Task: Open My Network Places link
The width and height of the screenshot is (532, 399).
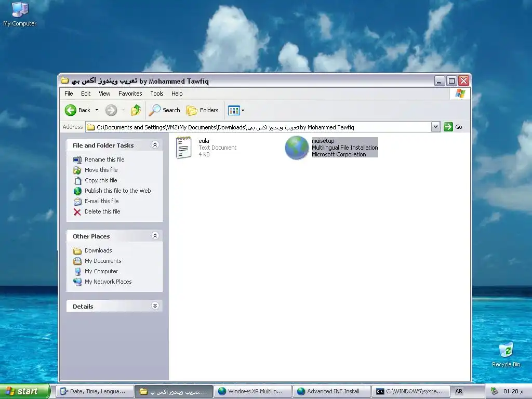Action: [108, 282]
